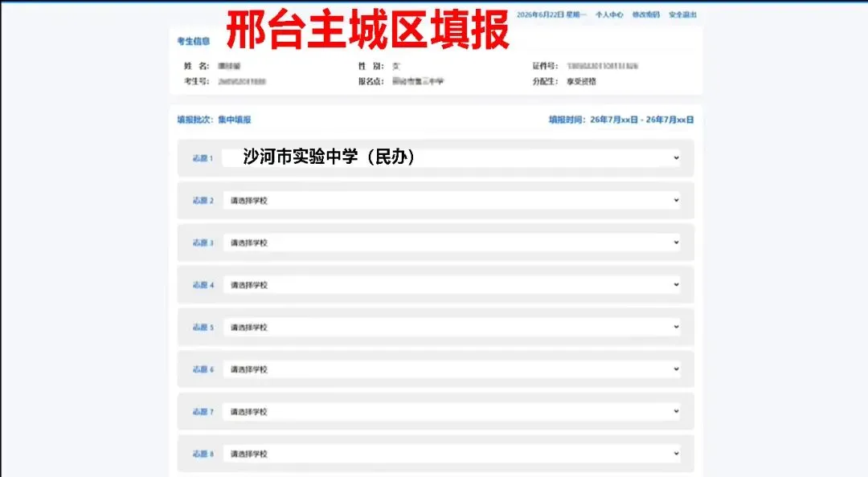Expand the 志愿 3 请选择学校 dropdown
Image resolution: width=868 pixels, height=477 pixels.
[452, 243]
